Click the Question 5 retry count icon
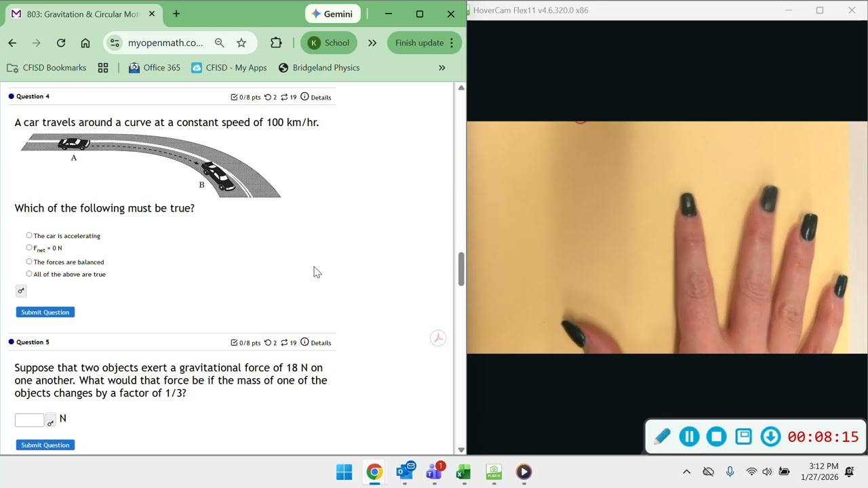Screen dimensions: 868x488 (268, 342)
